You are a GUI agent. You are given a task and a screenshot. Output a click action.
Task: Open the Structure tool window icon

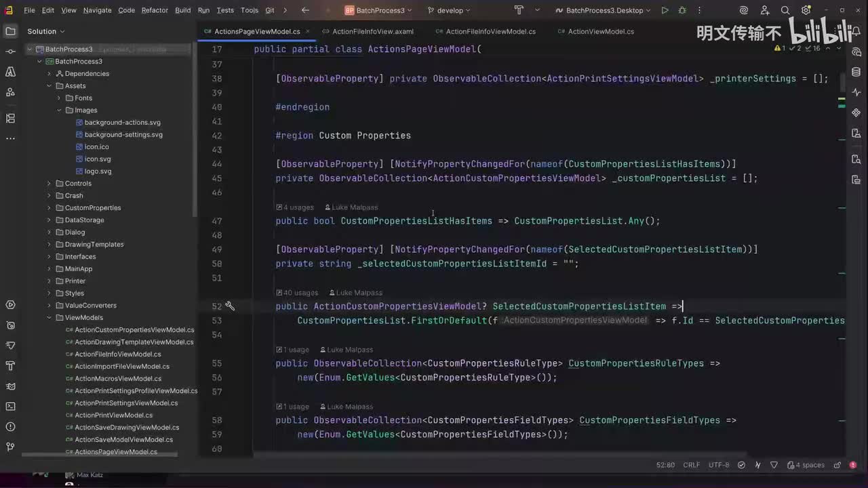tap(10, 118)
